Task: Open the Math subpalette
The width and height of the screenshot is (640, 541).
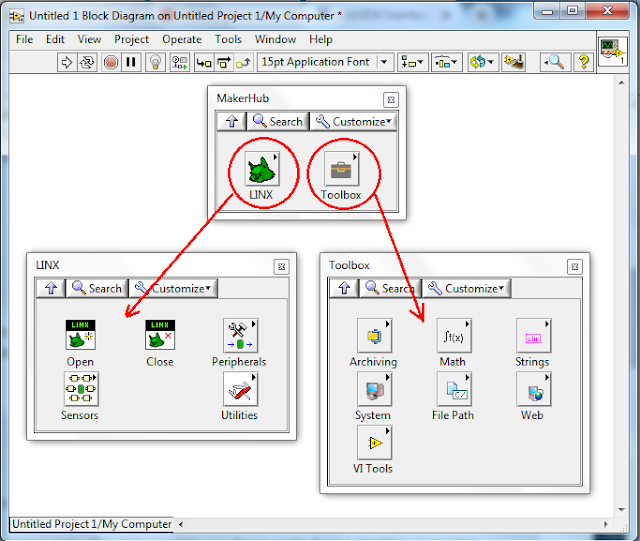Action: click(454, 336)
